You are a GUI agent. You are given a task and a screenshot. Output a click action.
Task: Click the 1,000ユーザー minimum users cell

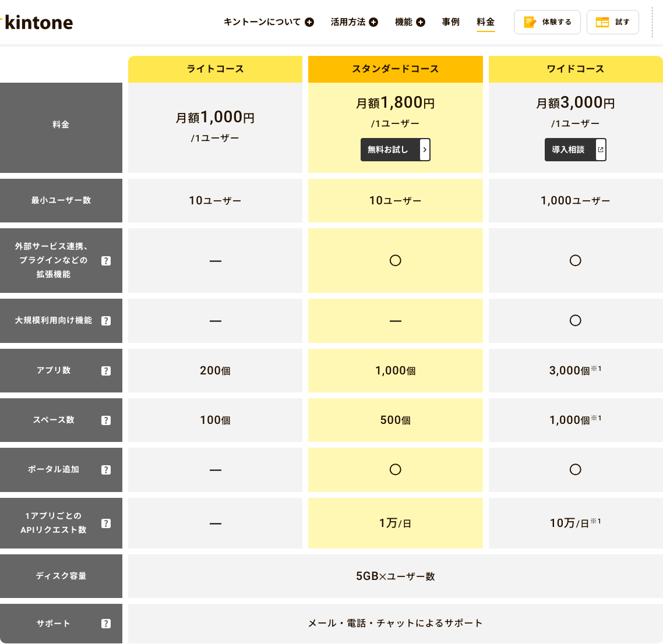coord(576,200)
